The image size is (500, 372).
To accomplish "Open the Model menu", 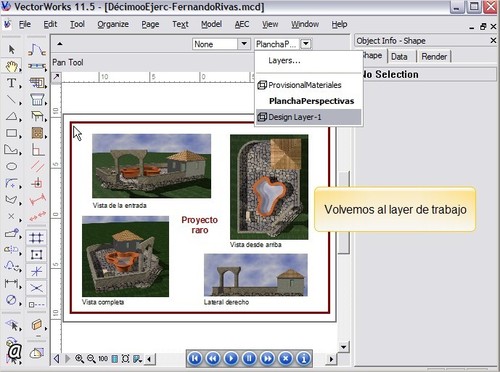I will 211,24.
